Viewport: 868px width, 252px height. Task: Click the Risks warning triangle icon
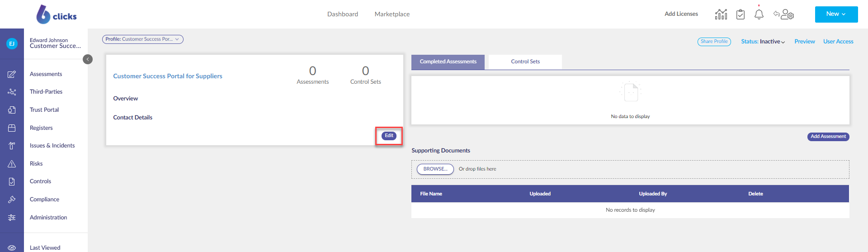[x=12, y=164]
